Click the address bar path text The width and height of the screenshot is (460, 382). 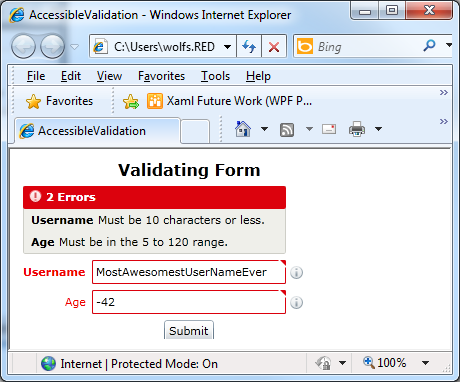[x=164, y=47]
